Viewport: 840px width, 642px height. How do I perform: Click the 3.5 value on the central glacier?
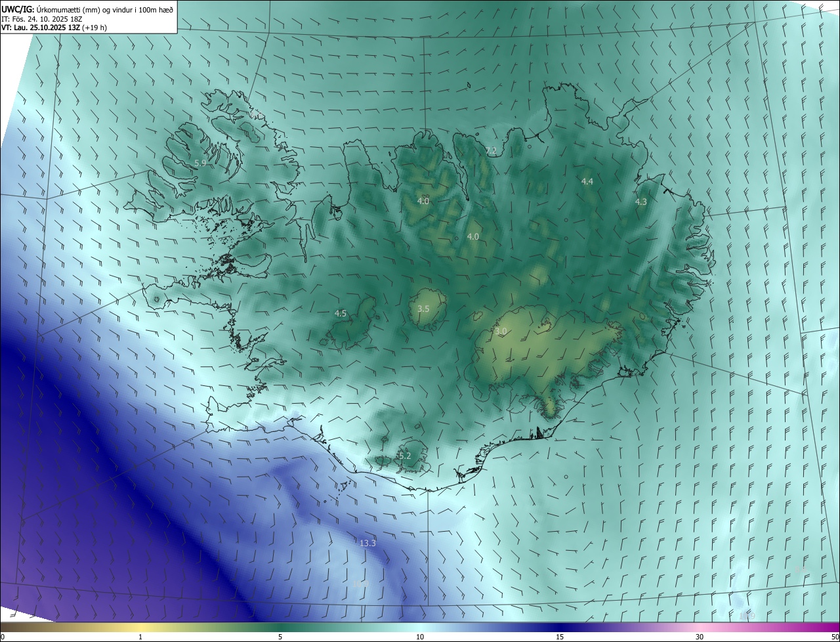click(x=423, y=309)
